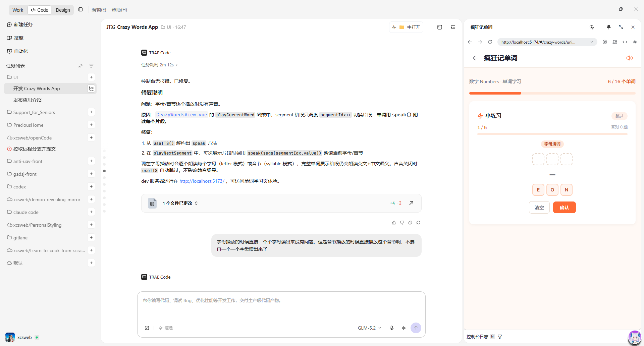Add task in gitlane folder
This screenshot has height=346, width=644.
coord(91,237)
